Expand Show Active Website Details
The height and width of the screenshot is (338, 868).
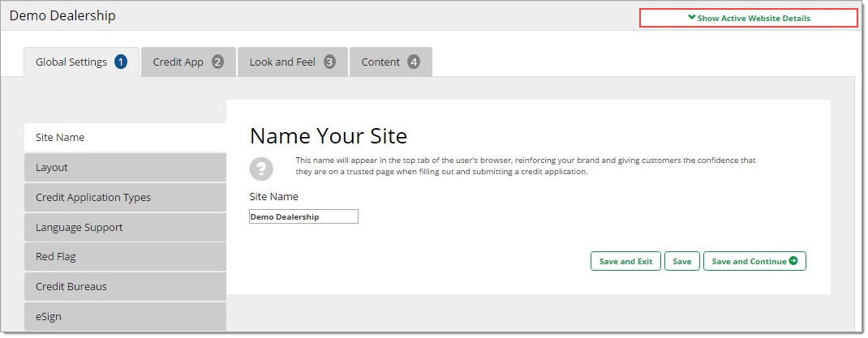pos(748,18)
